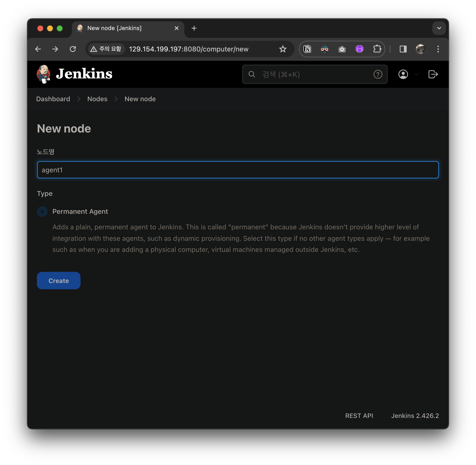The width and height of the screenshot is (476, 465).
Task: Click the search help question mark icon
Action: 378,74
